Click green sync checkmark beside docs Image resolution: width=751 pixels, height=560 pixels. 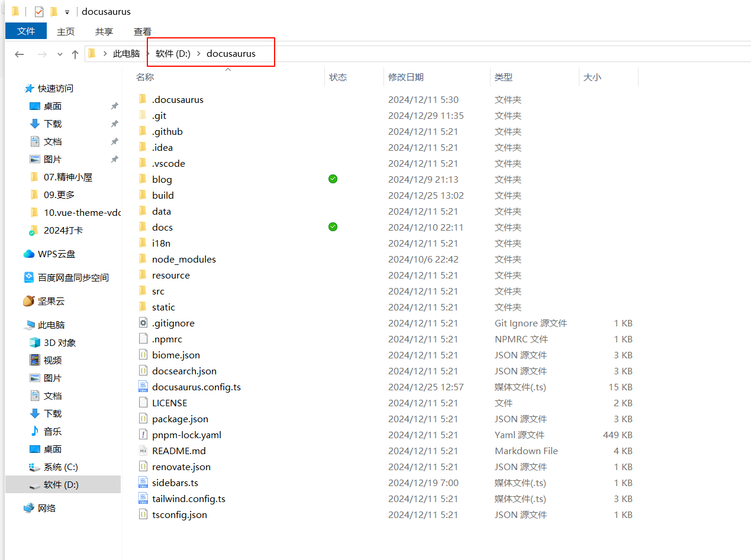point(333,226)
